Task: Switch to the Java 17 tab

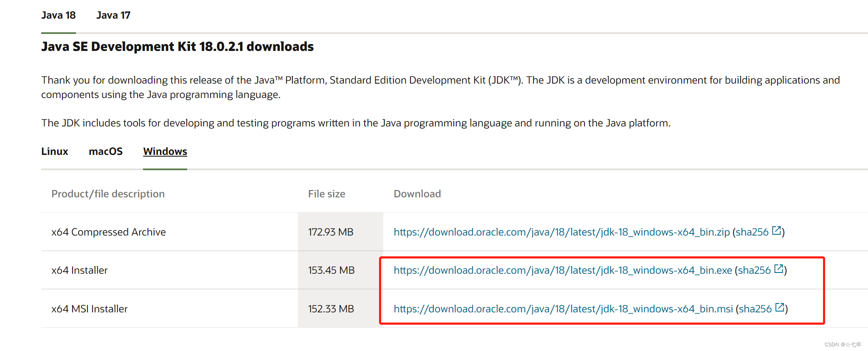Action: 113,15
